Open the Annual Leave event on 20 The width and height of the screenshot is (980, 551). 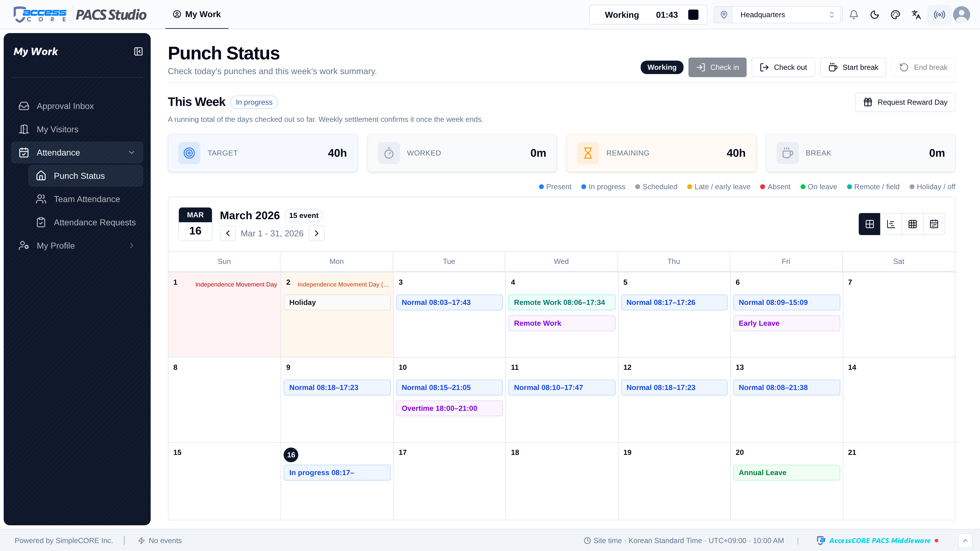786,473
